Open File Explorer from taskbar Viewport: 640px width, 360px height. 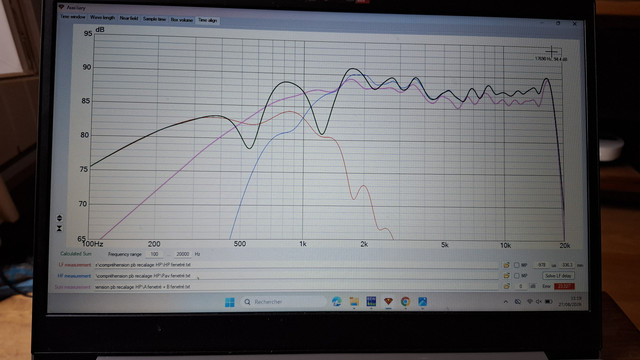coord(354,302)
